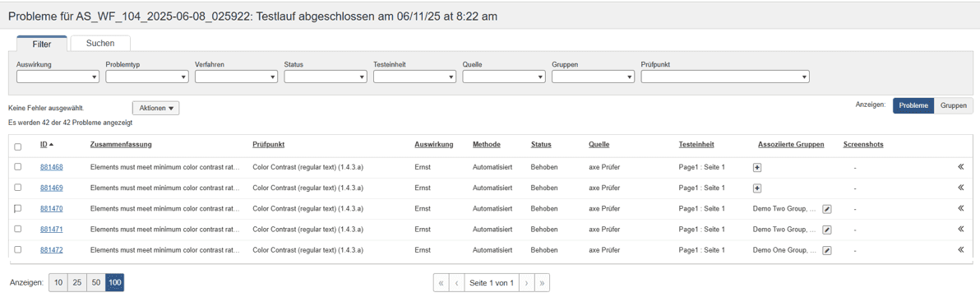Switch to the Suchen tab
Image resolution: width=980 pixels, height=302 pixels.
(100, 43)
